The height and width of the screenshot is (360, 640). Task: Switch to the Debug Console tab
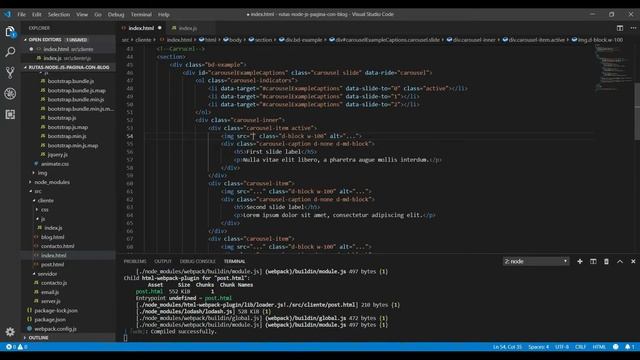pos(198,261)
